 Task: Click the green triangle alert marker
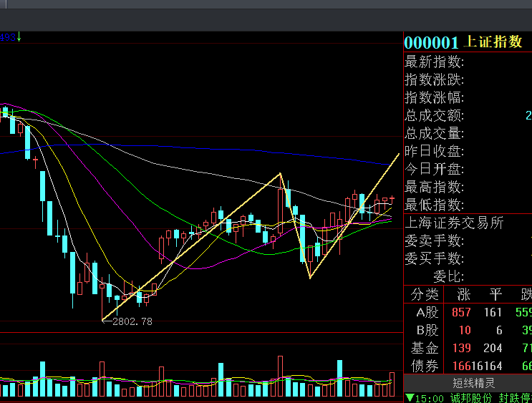410,397
